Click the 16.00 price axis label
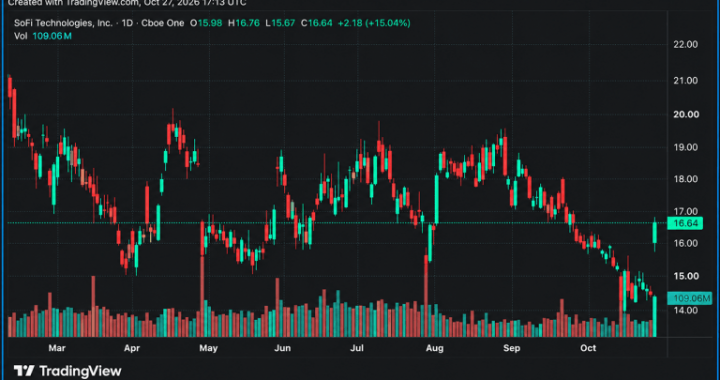 point(685,243)
